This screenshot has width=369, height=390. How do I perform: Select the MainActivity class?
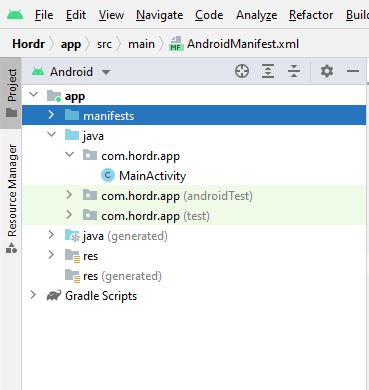[x=152, y=176]
